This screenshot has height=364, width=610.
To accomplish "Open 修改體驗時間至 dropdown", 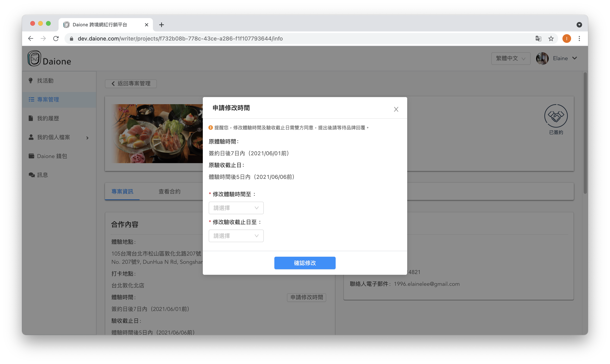I will [x=236, y=208].
